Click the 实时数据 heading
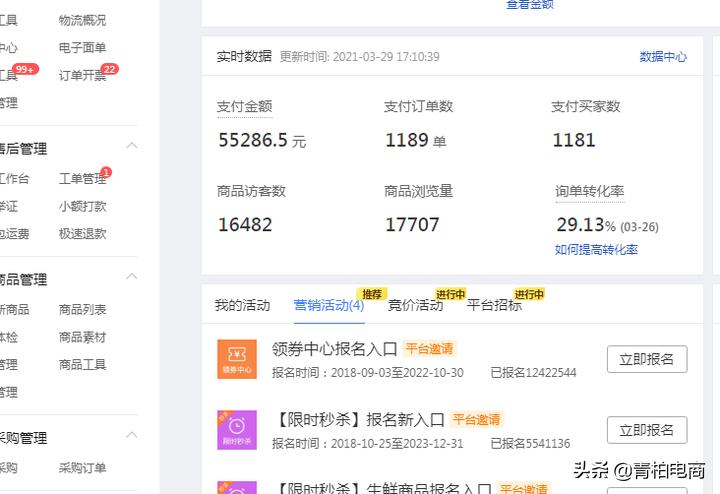720x494 pixels. tap(244, 56)
